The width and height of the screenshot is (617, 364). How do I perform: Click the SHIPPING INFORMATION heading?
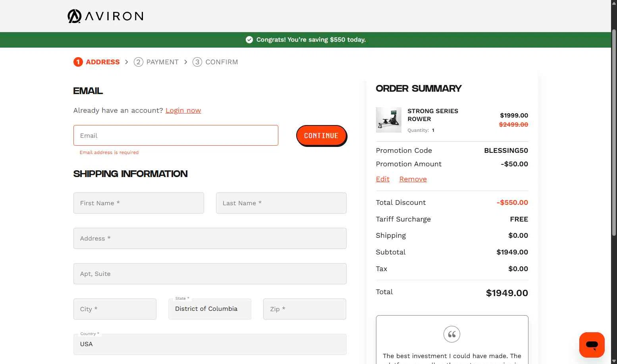[x=130, y=174]
